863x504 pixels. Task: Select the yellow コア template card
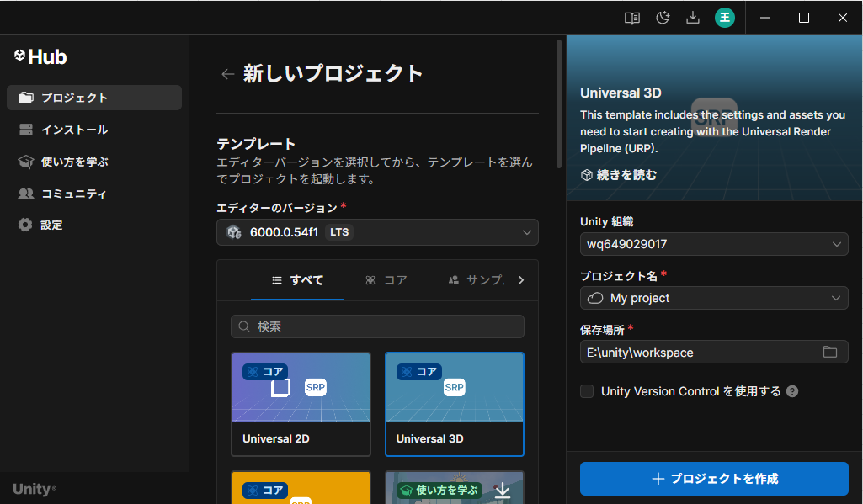pyautogui.click(x=301, y=487)
